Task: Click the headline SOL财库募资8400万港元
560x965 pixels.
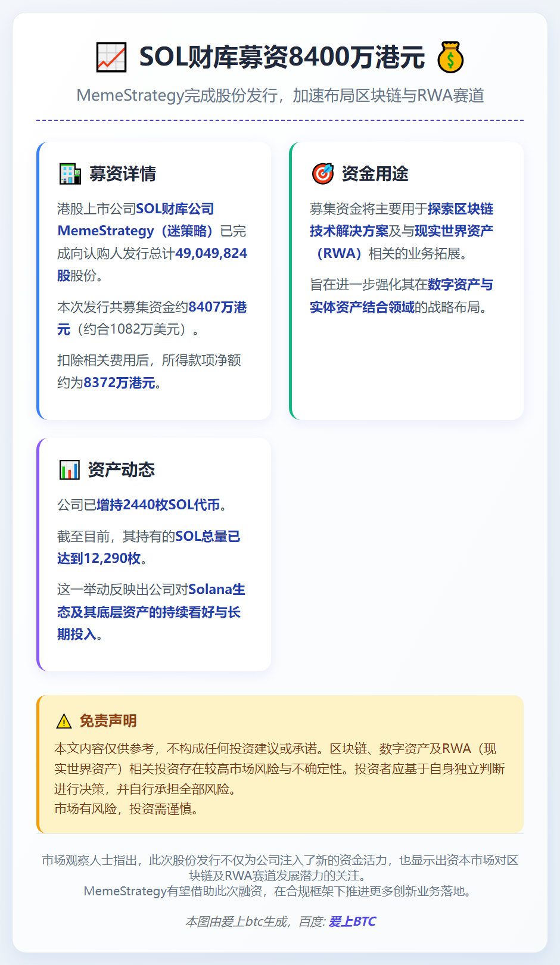Action: pyautogui.click(x=282, y=57)
